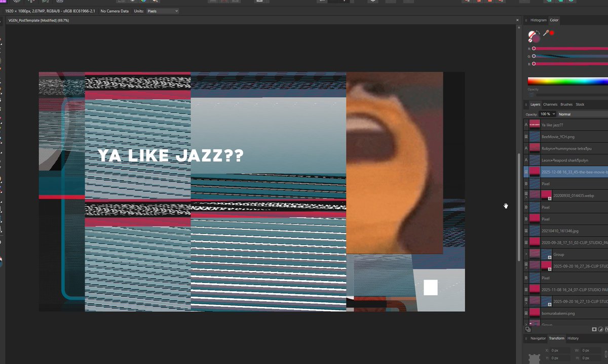Click the image icon beside 20210410_161346.jpg
Image resolution: width=608 pixels, height=364 pixels.
point(526,231)
